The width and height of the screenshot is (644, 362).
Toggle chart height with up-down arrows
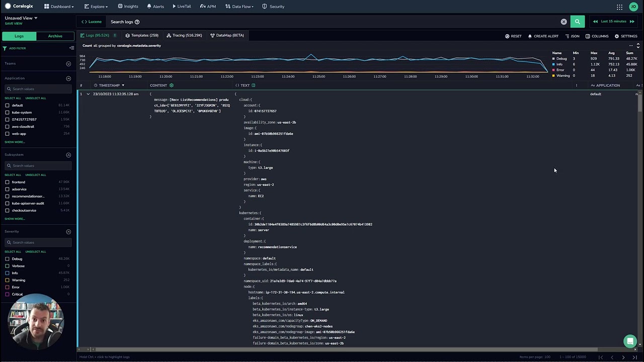(x=638, y=46)
